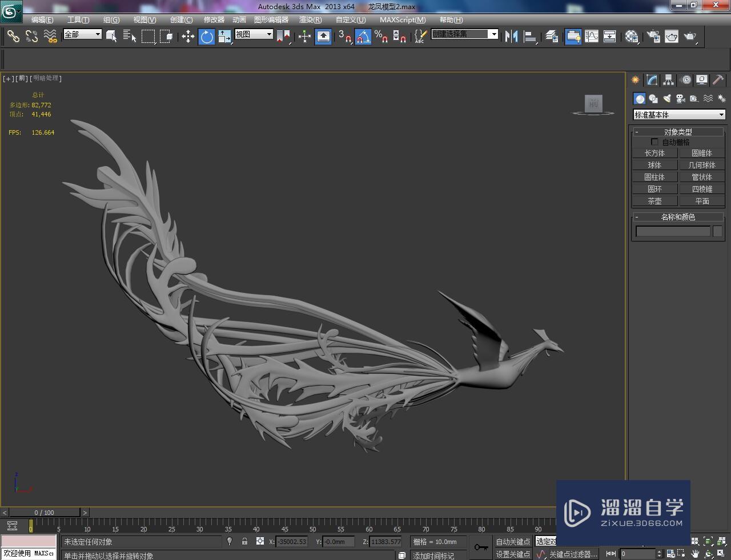Toggle the 3D Snaps button

pos(344,37)
